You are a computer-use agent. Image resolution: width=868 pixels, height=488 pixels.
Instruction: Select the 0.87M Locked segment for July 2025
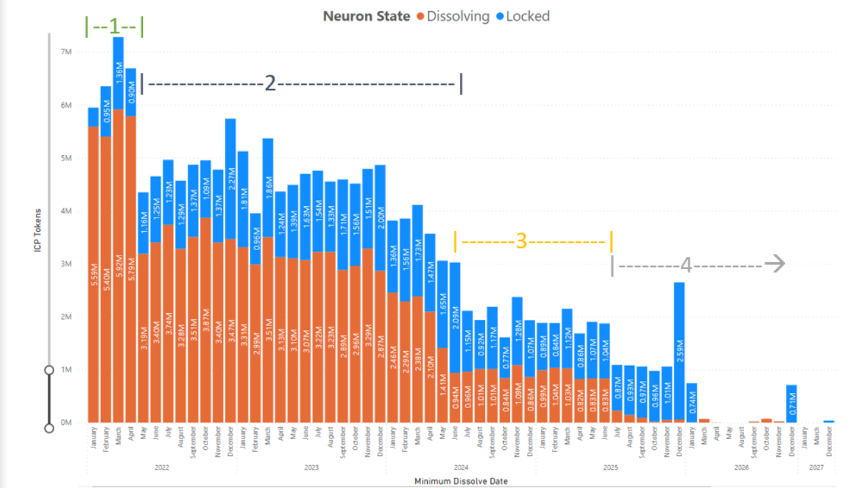coord(616,388)
